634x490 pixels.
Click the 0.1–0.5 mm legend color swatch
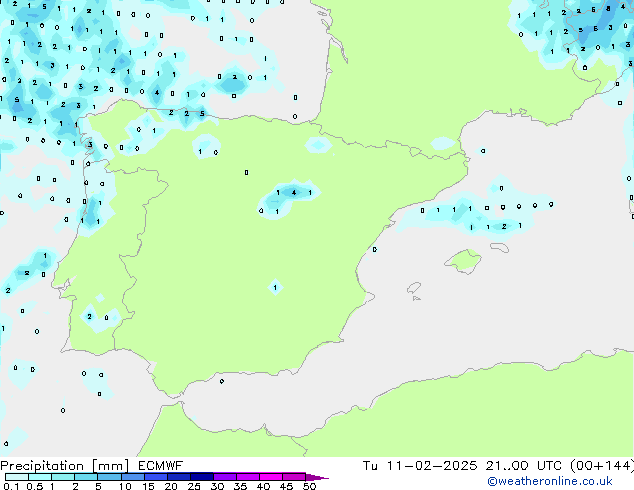[x=17, y=477]
